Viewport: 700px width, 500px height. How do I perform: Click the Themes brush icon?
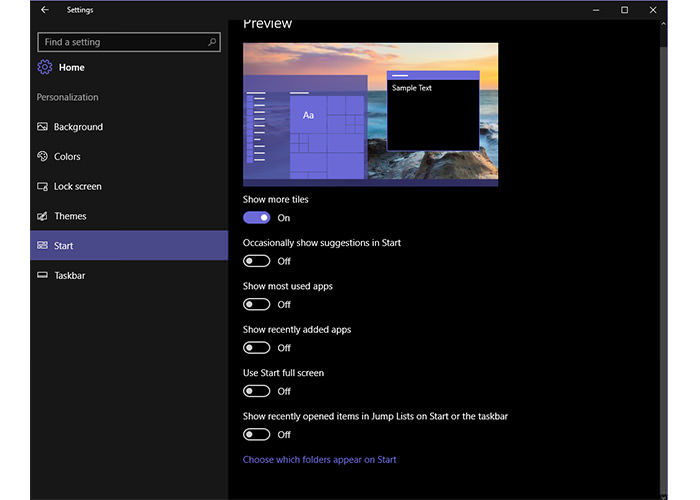[42, 216]
